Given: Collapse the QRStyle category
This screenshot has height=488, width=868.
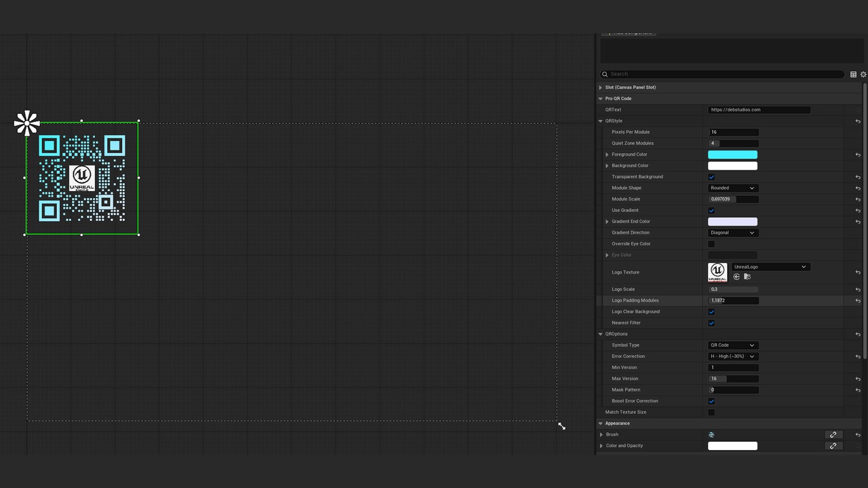Looking at the screenshot, I should [601, 121].
